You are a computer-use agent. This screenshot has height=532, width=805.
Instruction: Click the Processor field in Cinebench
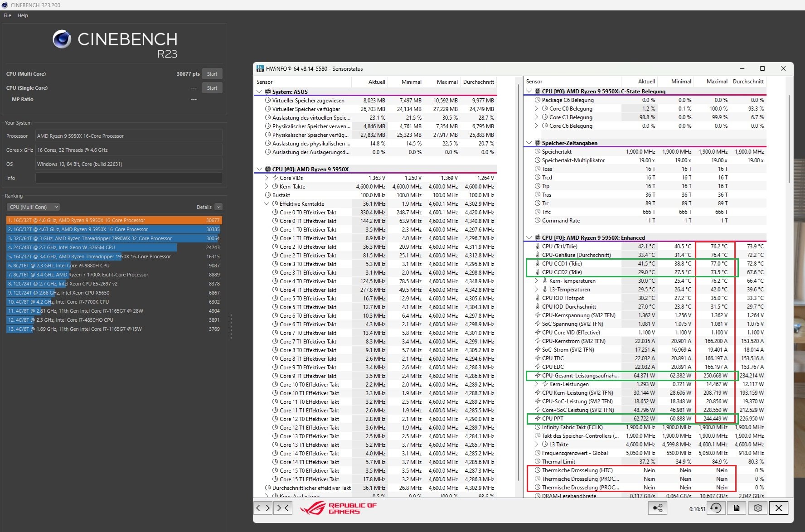tap(129, 136)
